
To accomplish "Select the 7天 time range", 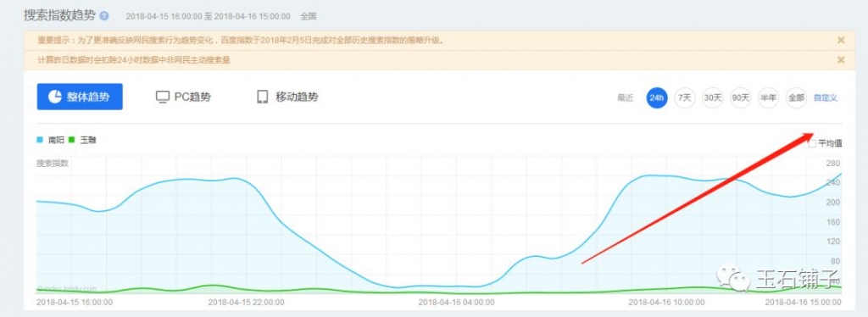I will pyautogui.click(x=685, y=98).
